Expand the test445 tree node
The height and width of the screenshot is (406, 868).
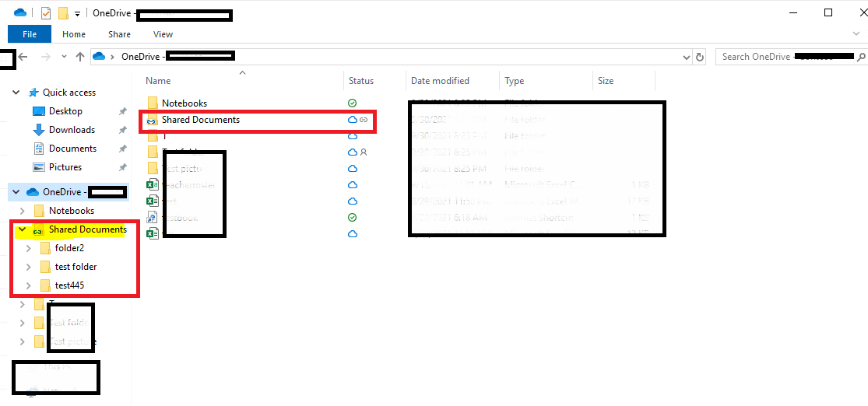point(29,285)
